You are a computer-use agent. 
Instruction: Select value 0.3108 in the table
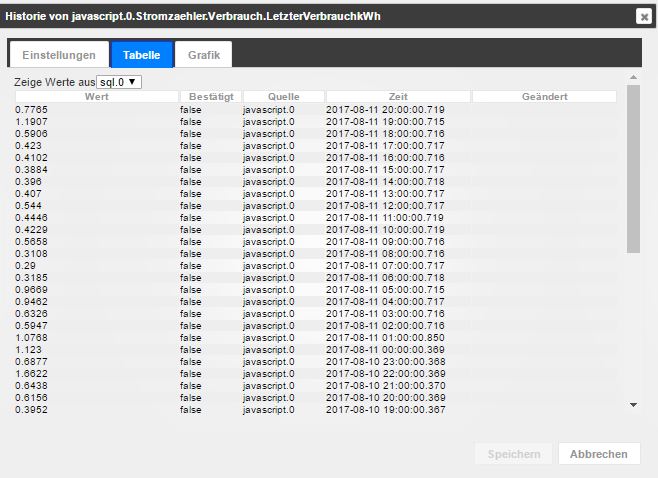(31, 253)
